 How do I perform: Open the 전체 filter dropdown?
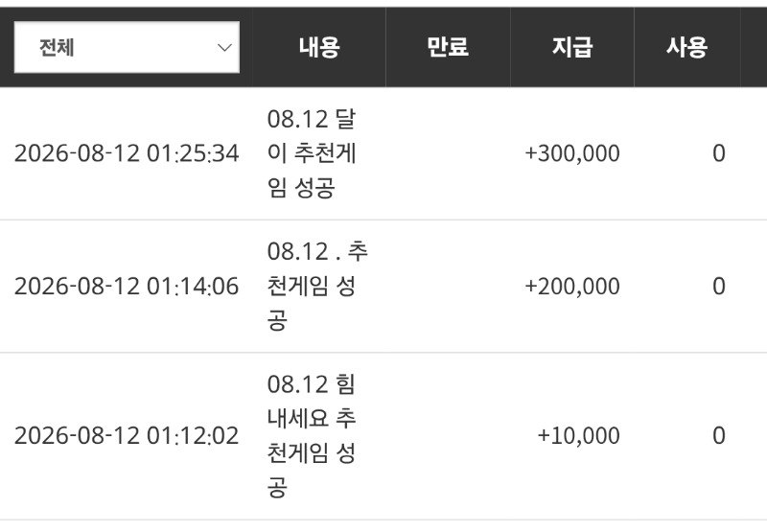[127, 47]
